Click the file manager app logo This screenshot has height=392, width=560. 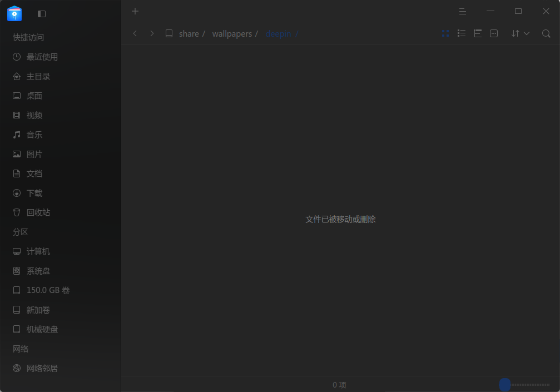tap(14, 13)
